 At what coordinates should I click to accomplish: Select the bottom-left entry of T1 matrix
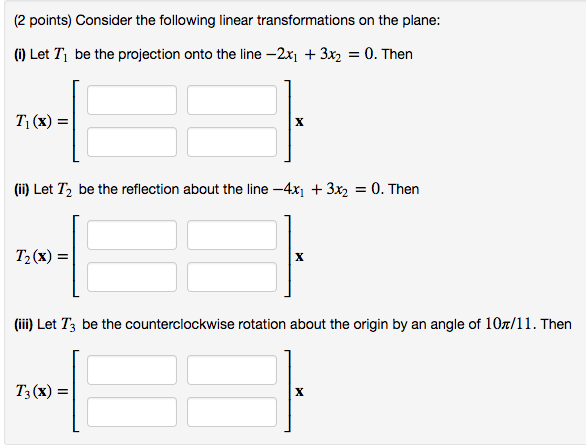click(x=132, y=142)
